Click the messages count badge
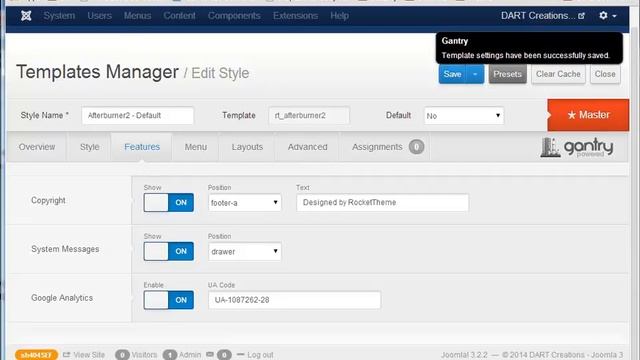Viewport: 640px width, 360px height. [224, 355]
